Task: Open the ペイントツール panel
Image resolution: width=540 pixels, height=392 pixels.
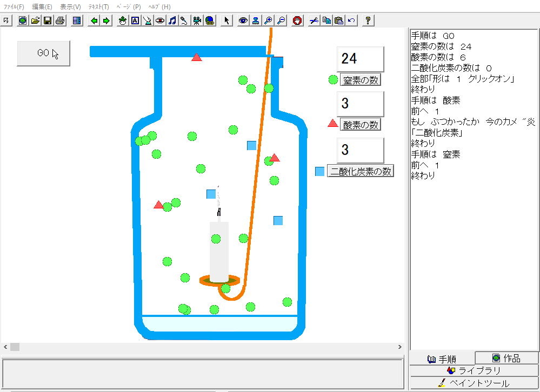Action: click(x=474, y=383)
